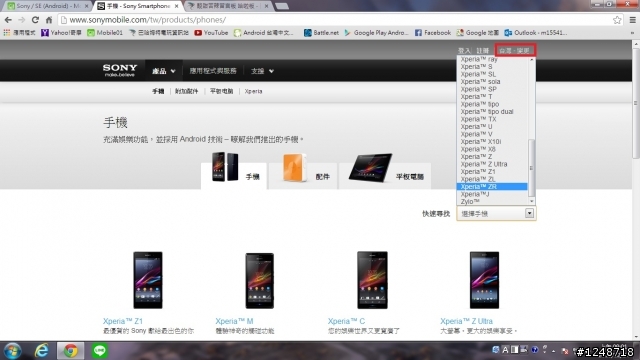Open Xperia Z1 phone image
This screenshot has width=640, height=360.
(x=148, y=280)
